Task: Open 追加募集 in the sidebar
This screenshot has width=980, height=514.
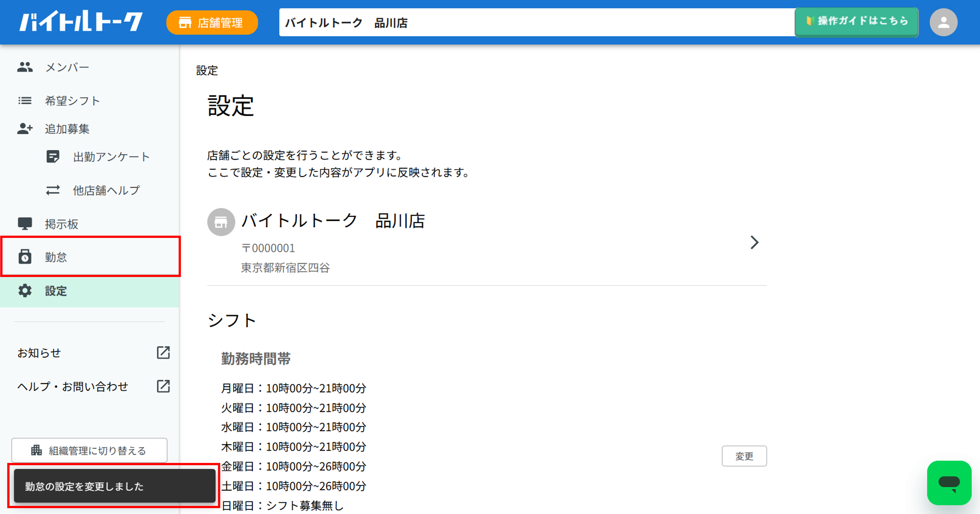Action: [89, 129]
